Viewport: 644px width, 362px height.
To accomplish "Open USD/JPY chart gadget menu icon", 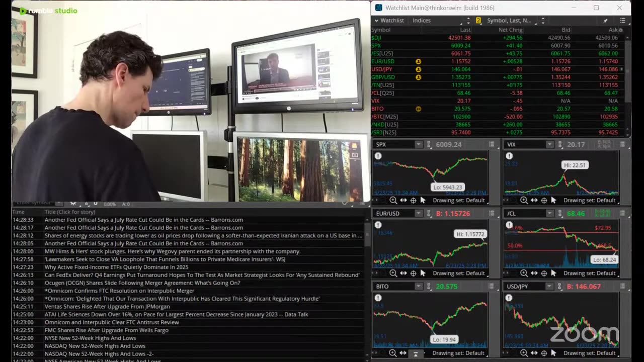I will pyautogui.click(x=622, y=286).
